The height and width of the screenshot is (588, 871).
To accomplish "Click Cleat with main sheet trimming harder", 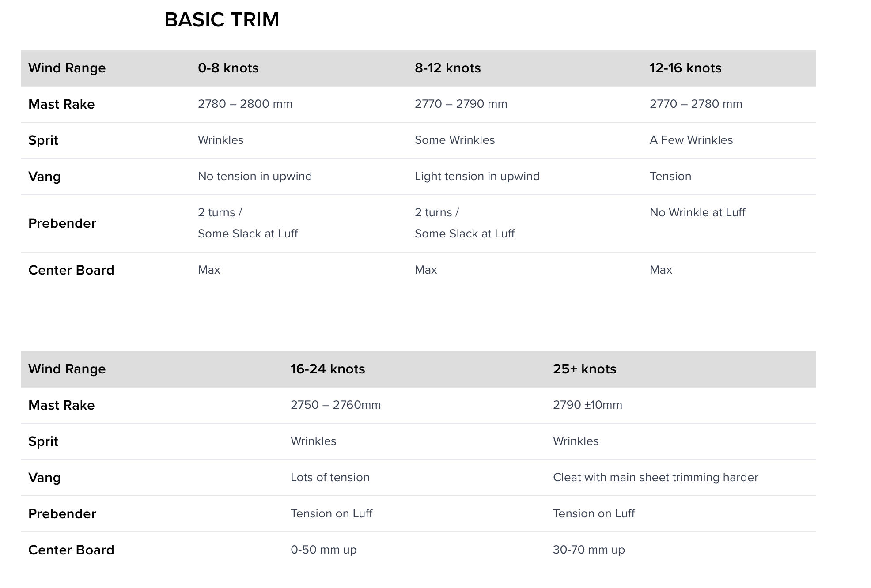I will [x=655, y=477].
